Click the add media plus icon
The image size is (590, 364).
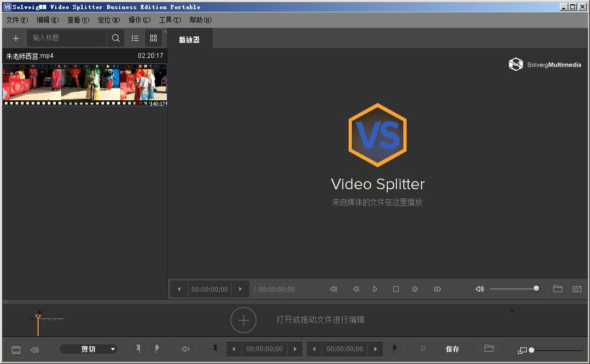point(16,38)
